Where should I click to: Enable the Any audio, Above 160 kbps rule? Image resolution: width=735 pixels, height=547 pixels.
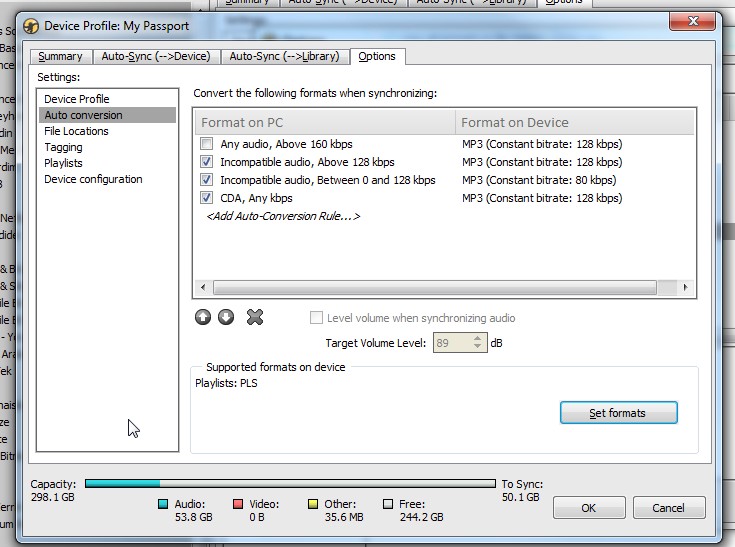click(x=207, y=144)
